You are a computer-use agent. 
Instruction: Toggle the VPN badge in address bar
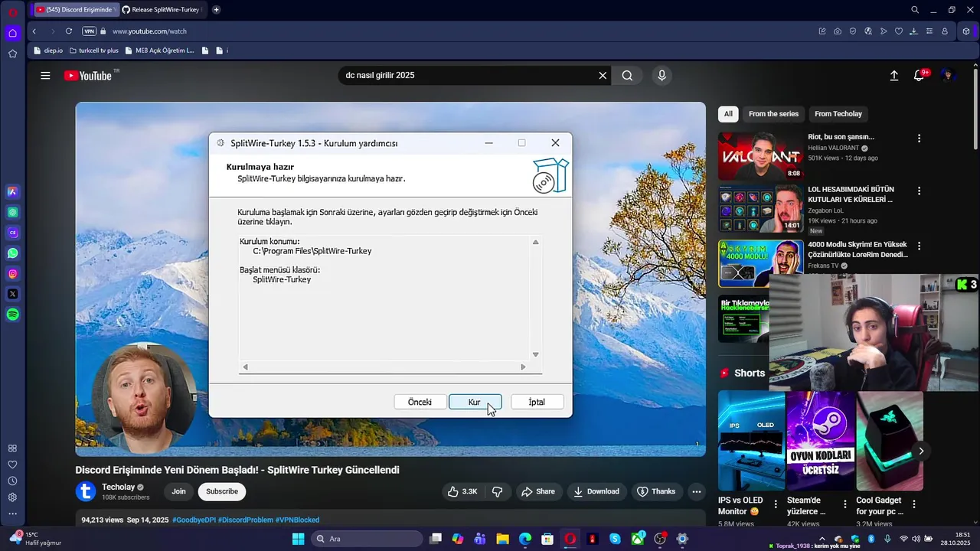tap(89, 31)
